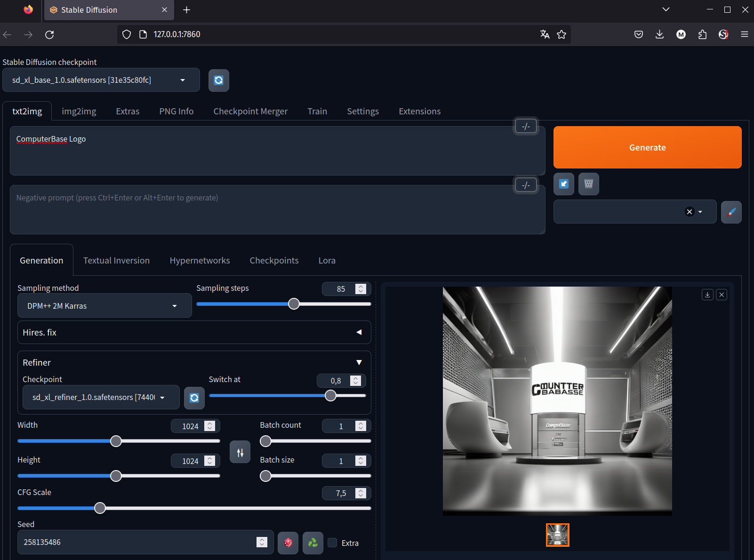Open the page translation icon

545,34
